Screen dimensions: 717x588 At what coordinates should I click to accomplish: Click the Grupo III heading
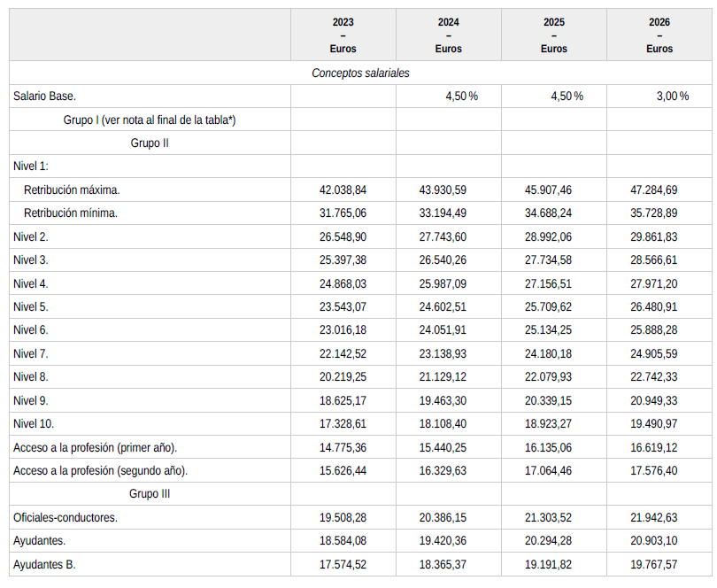(x=149, y=494)
